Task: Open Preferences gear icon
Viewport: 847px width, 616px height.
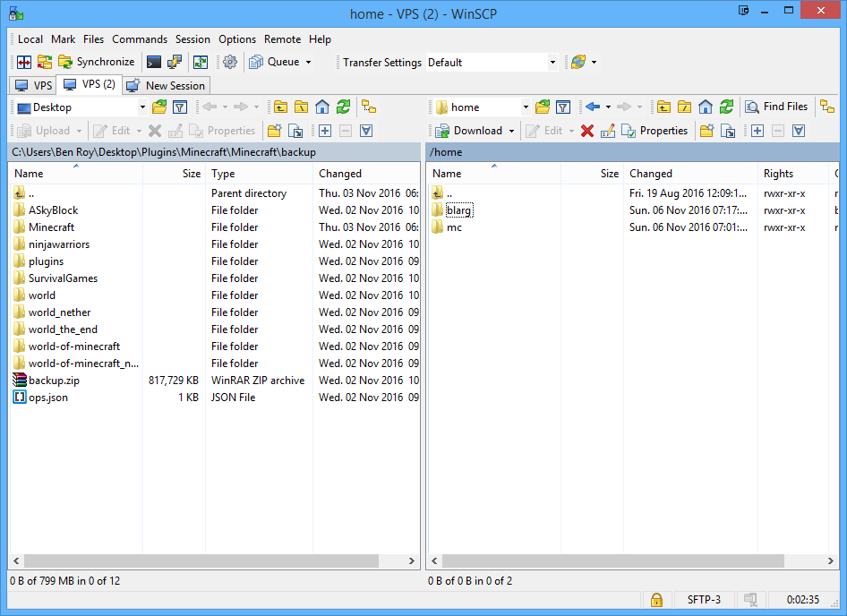Action: (230, 62)
